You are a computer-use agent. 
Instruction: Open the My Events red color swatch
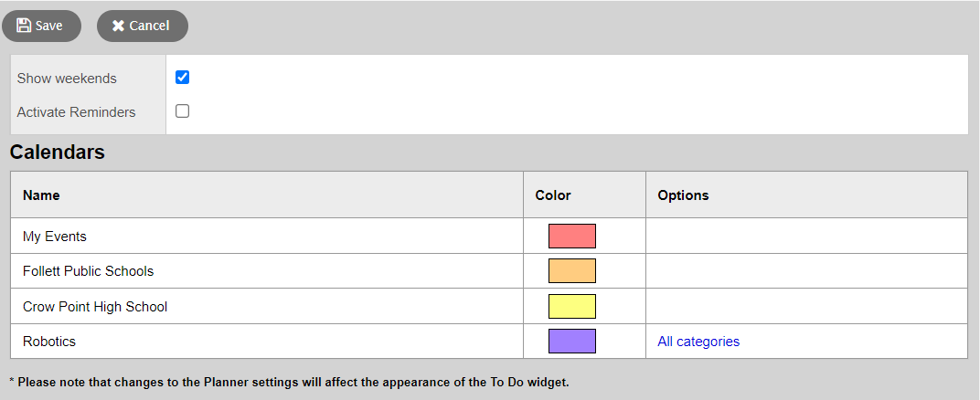pyautogui.click(x=571, y=236)
